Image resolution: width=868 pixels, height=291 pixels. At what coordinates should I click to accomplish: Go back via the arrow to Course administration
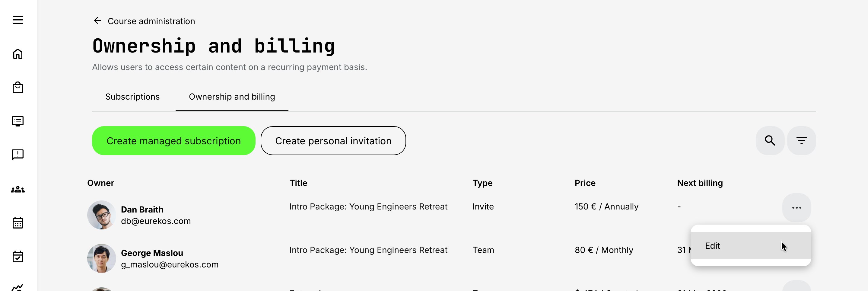click(x=97, y=21)
